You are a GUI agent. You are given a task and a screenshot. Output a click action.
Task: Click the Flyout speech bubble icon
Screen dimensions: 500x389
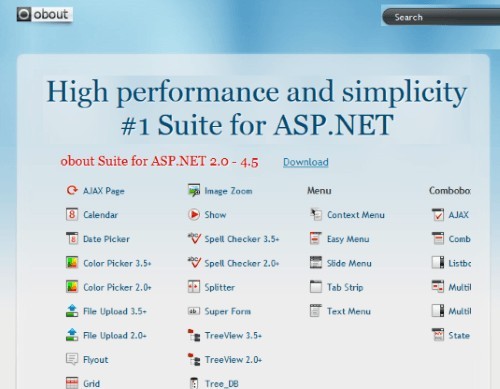(x=72, y=359)
